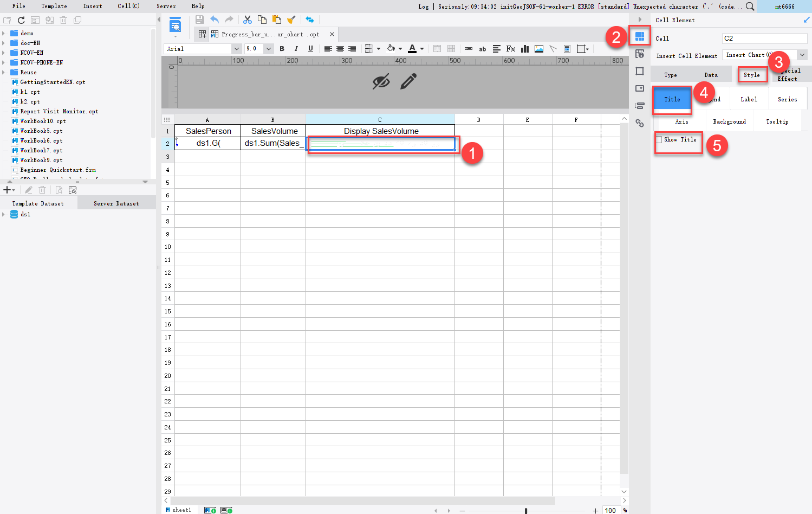Open the Template menu
812x514 pixels.
click(54, 6)
